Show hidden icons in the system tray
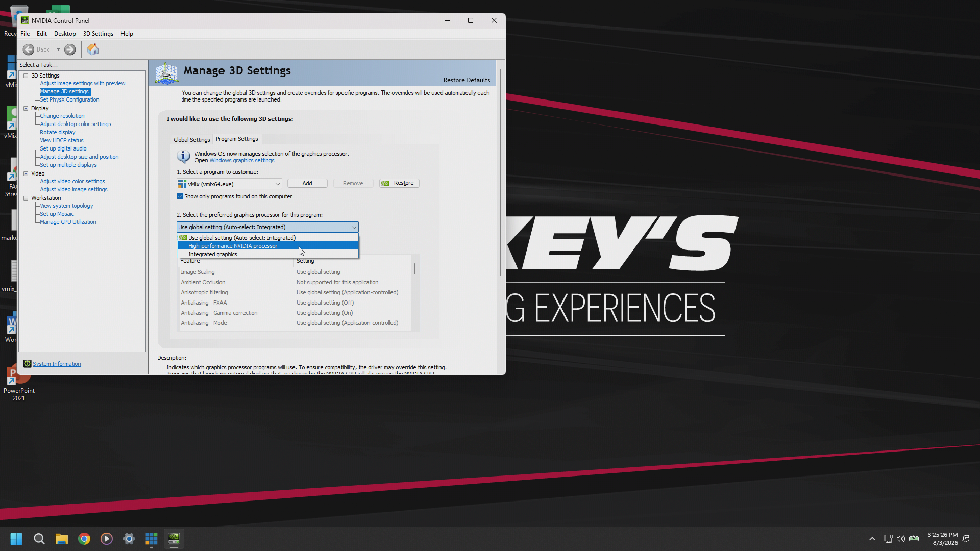 point(872,539)
